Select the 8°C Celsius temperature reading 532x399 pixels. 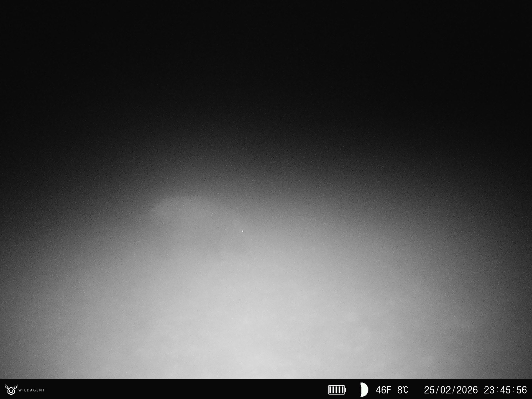coord(403,390)
